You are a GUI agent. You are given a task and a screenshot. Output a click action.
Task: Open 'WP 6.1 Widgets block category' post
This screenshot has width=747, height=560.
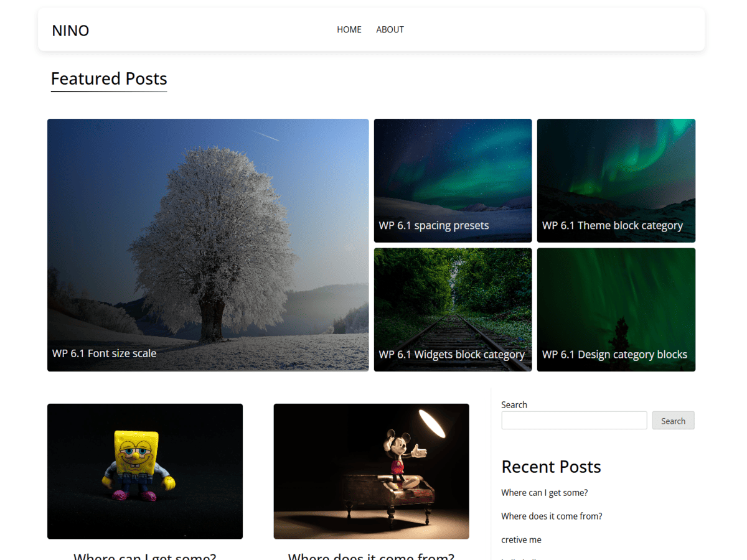[451, 354]
